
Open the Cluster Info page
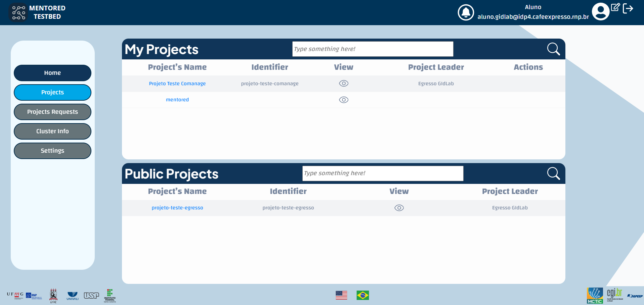pyautogui.click(x=52, y=131)
